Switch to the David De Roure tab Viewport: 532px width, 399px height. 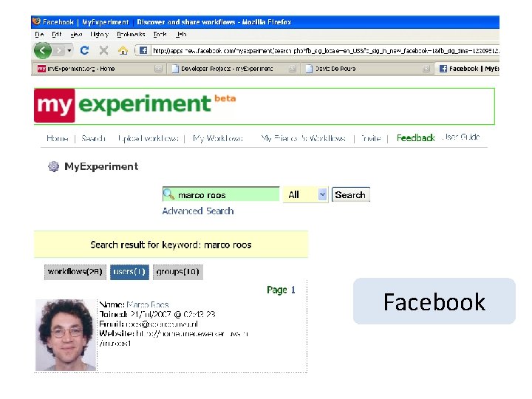pos(367,69)
